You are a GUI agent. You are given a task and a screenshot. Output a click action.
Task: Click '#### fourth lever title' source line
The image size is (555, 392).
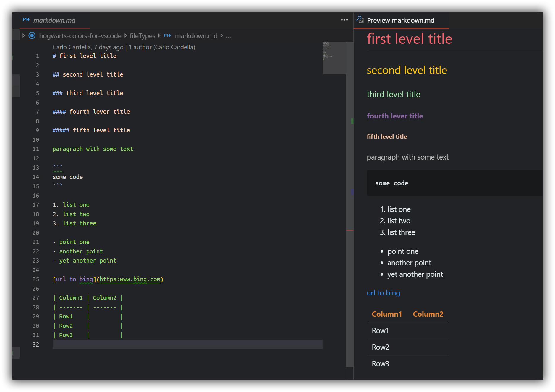click(x=91, y=112)
